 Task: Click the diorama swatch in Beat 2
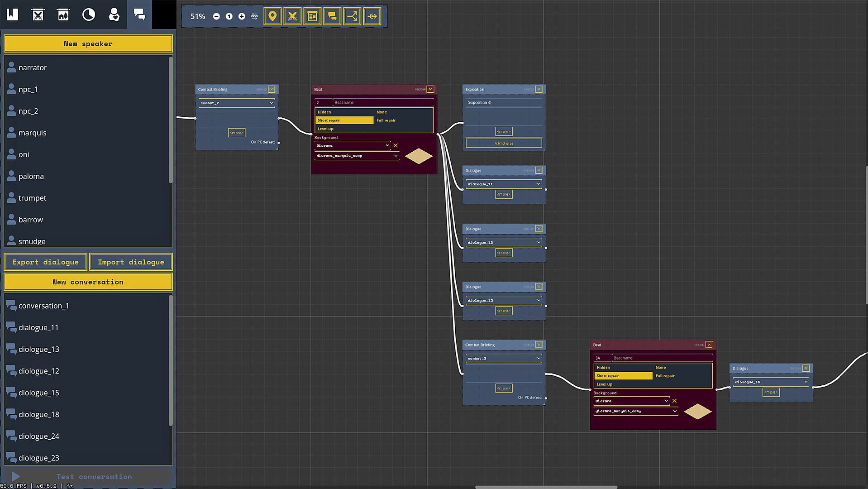(x=419, y=156)
